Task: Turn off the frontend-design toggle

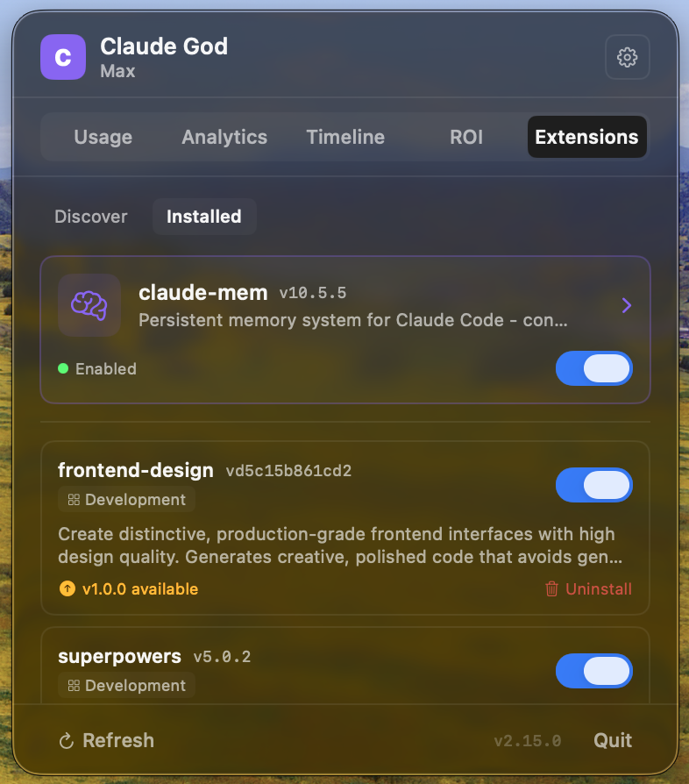Action: (594, 485)
